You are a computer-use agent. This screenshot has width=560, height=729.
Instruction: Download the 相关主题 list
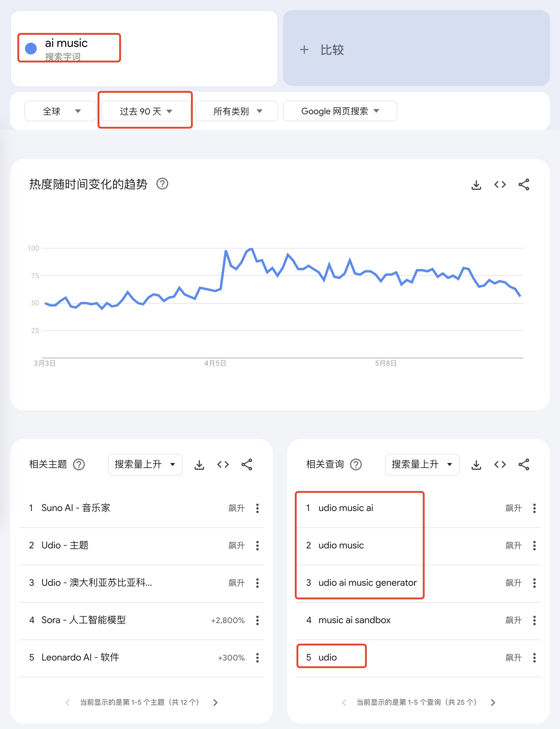(x=199, y=465)
